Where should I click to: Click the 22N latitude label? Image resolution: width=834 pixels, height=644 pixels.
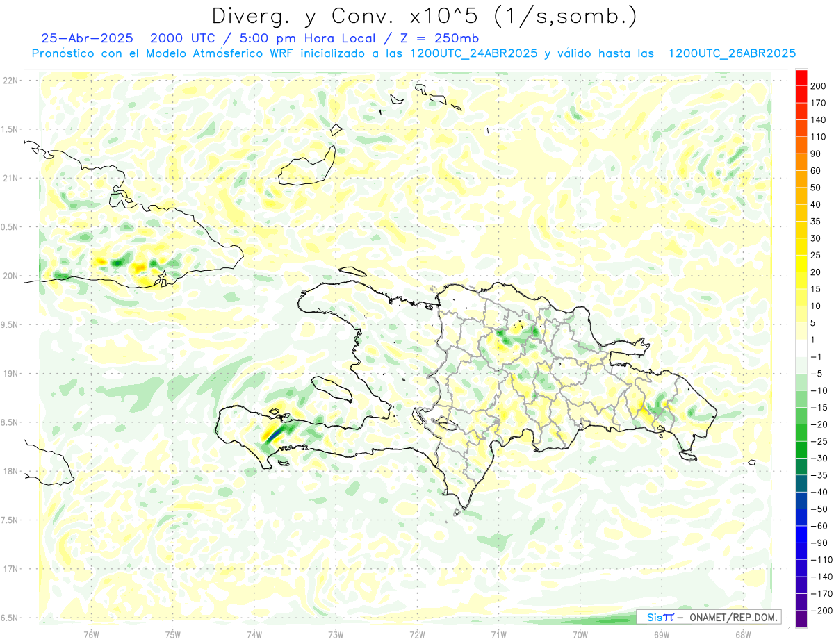[x=10, y=80]
